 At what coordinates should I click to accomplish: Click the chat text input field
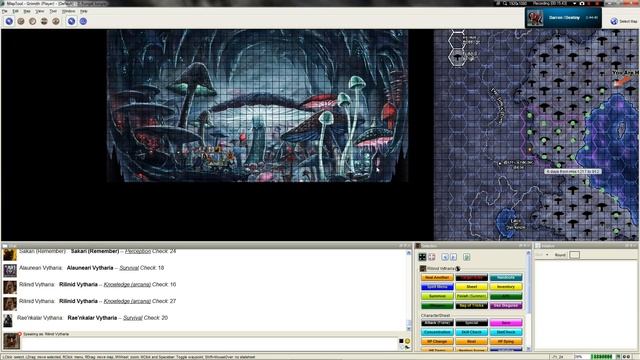209,344
